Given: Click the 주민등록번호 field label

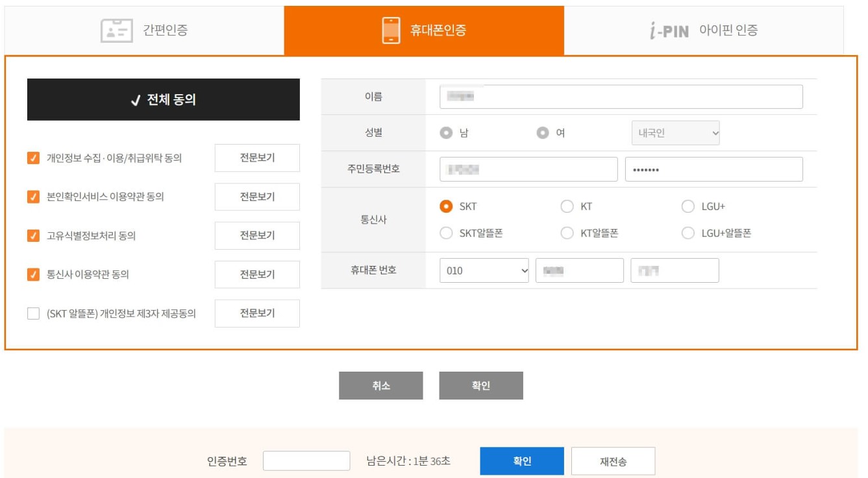Looking at the screenshot, I should 373,169.
